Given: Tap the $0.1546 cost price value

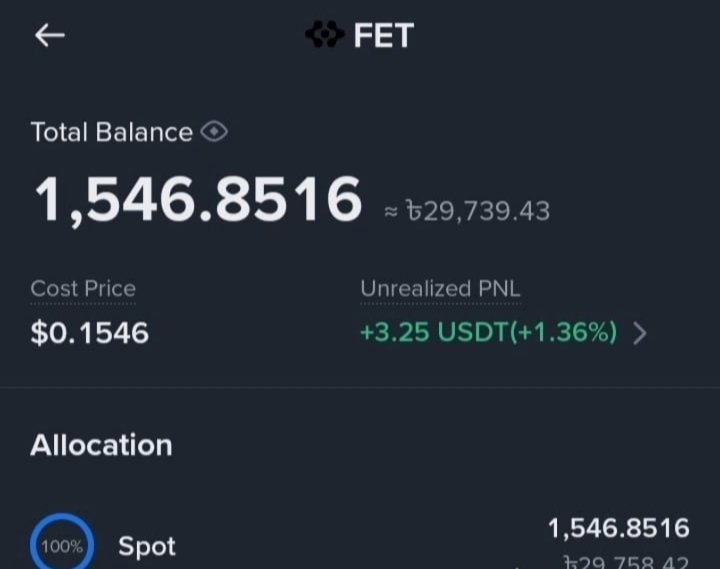Looking at the screenshot, I should [90, 332].
